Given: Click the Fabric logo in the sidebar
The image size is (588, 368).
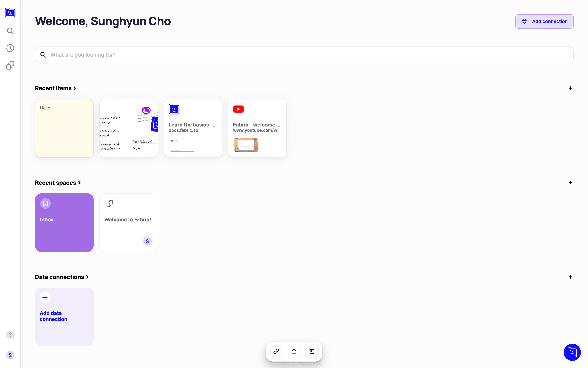Looking at the screenshot, I should tap(10, 13).
